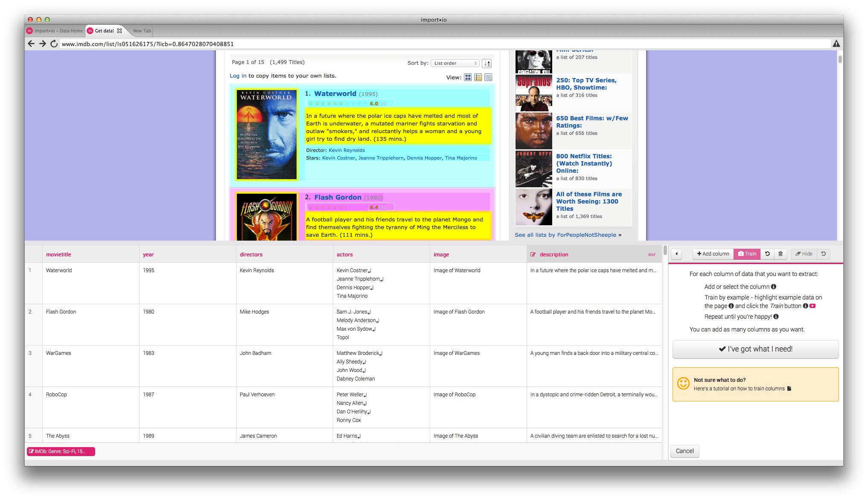Viewport: 868px width, 500px height.
Task: Click the Kevin Costner actor link
Action: 338,158
